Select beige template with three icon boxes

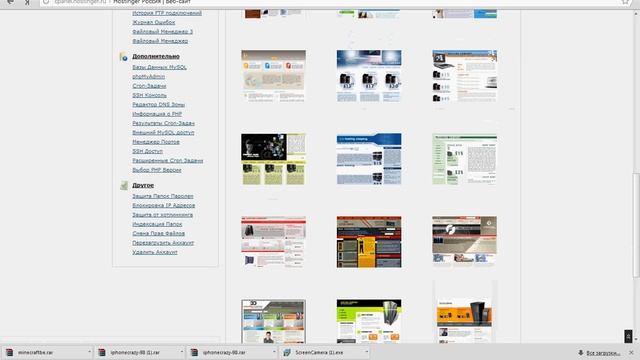coord(273,76)
